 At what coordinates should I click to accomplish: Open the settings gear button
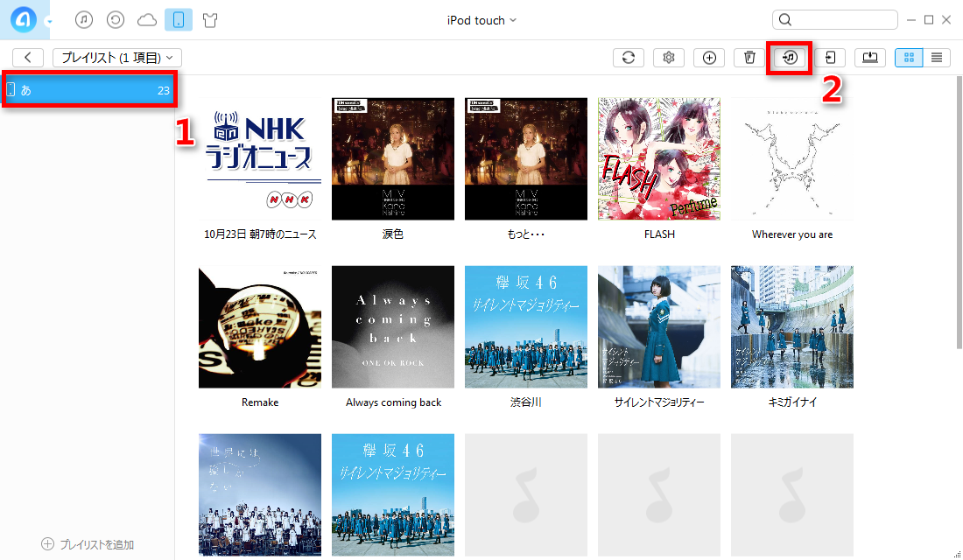(x=669, y=57)
